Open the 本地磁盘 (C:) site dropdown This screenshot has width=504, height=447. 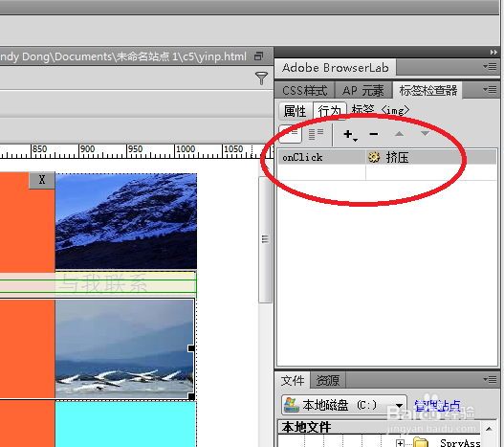[x=344, y=405]
